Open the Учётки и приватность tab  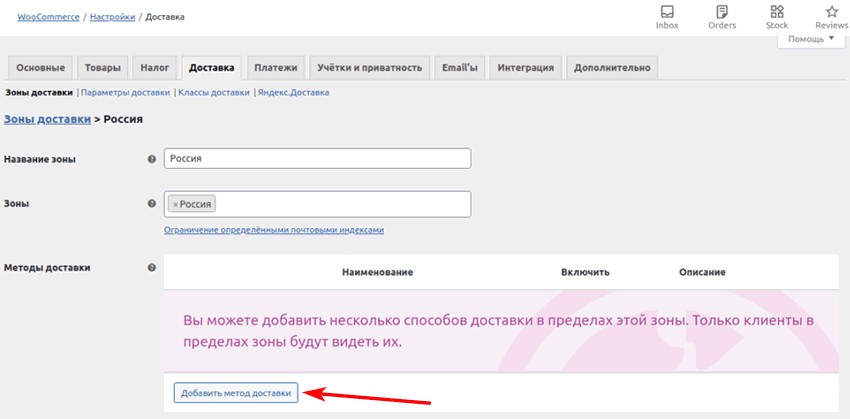(371, 68)
